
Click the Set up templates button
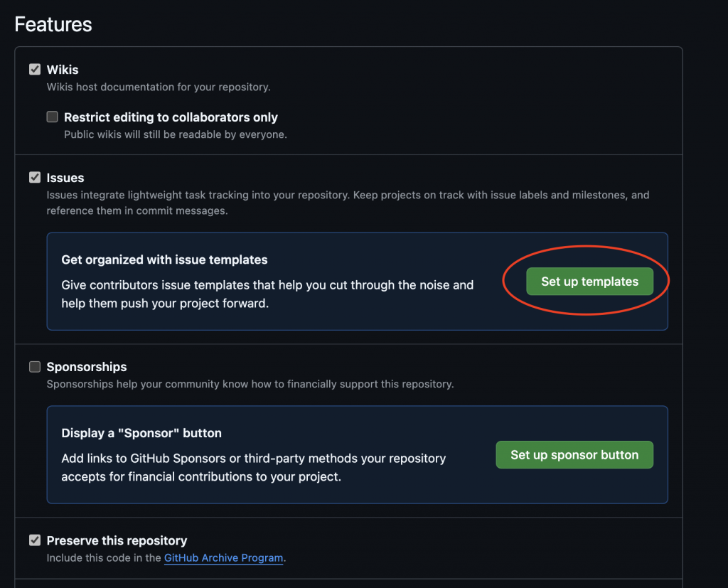589,282
